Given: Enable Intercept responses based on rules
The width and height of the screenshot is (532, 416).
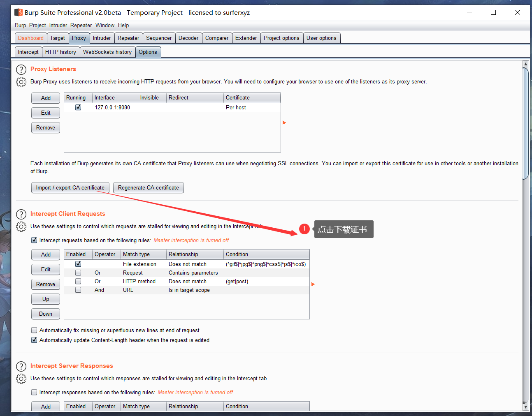Looking at the screenshot, I should click(34, 392).
